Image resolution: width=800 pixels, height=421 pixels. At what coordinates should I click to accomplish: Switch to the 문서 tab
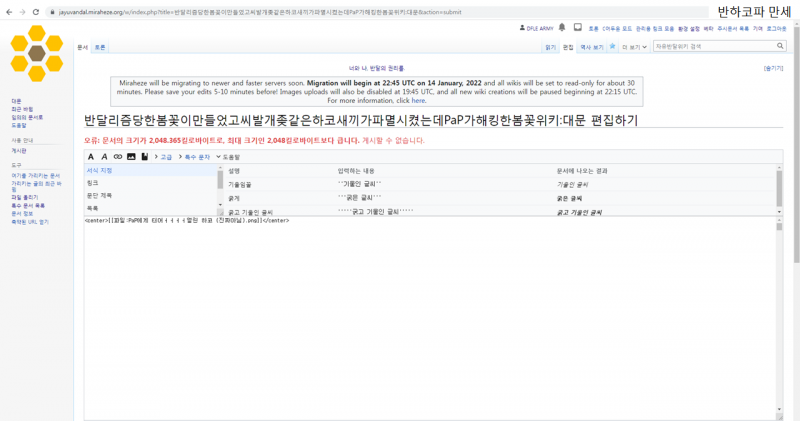[x=83, y=47]
